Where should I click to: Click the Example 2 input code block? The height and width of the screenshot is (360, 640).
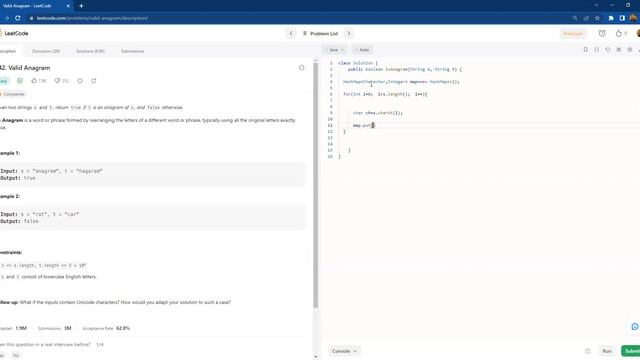click(x=153, y=218)
